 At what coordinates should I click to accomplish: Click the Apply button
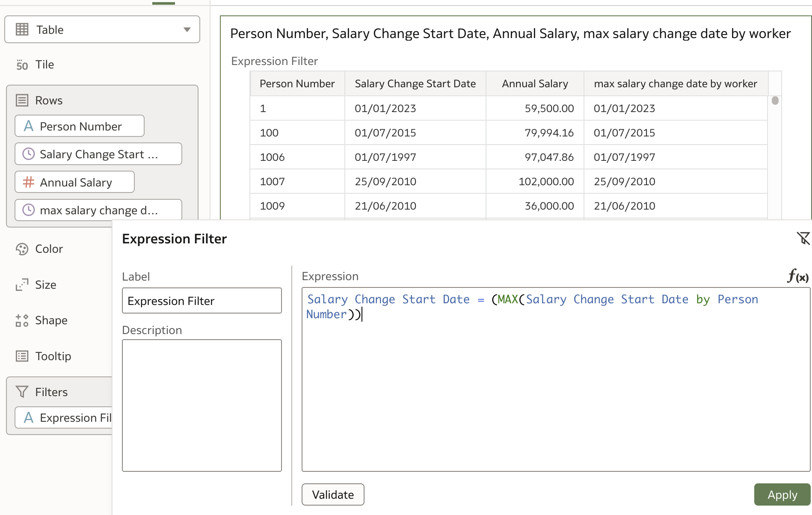point(782,494)
